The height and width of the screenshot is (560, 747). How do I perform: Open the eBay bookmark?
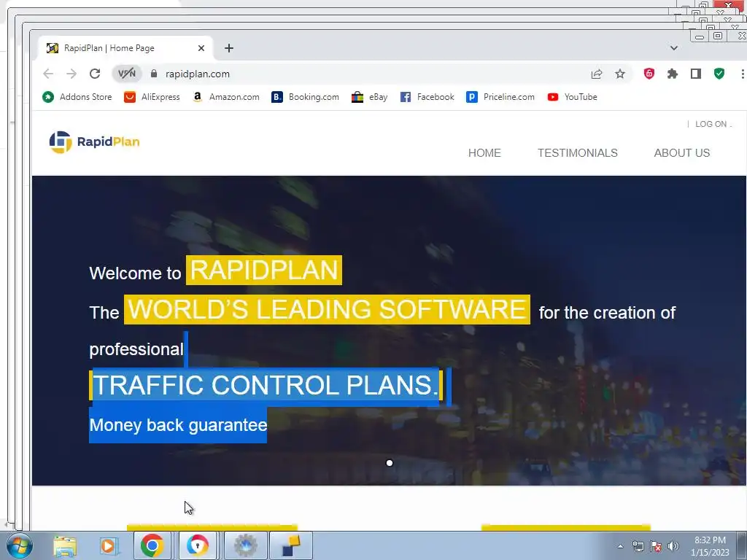point(370,97)
